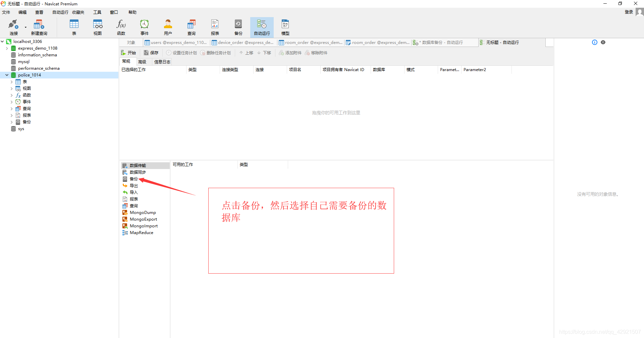The width and height of the screenshot is (644, 338).
Task: Open the Query (查询) toolbar icon
Action: tap(192, 27)
